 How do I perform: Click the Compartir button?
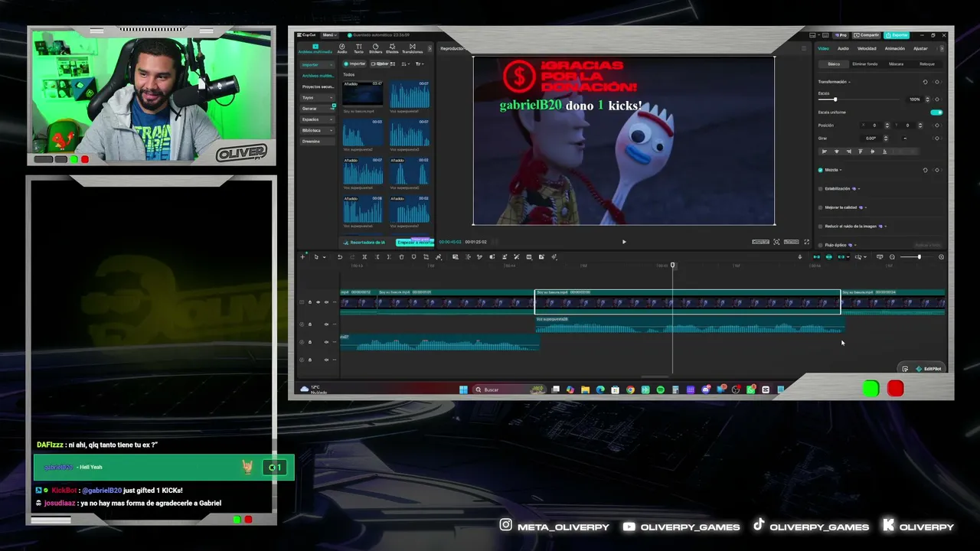pyautogui.click(x=867, y=35)
